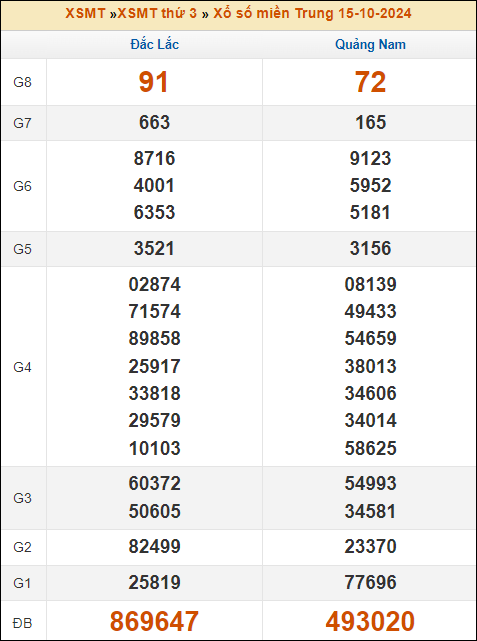Open the Đắc Lắc province link

coord(155,44)
